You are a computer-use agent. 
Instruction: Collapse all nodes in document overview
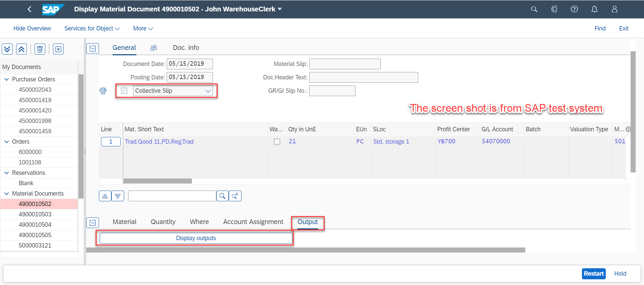(21, 49)
